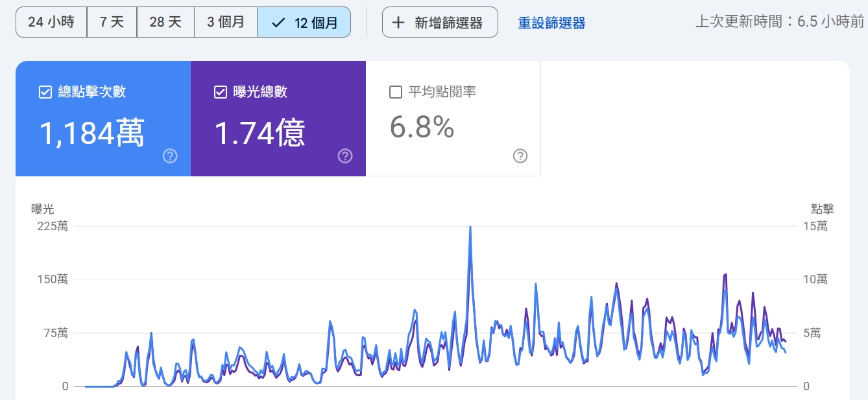Click the help icon on 曝光總數 card
This screenshot has width=868, height=400.
(345, 156)
